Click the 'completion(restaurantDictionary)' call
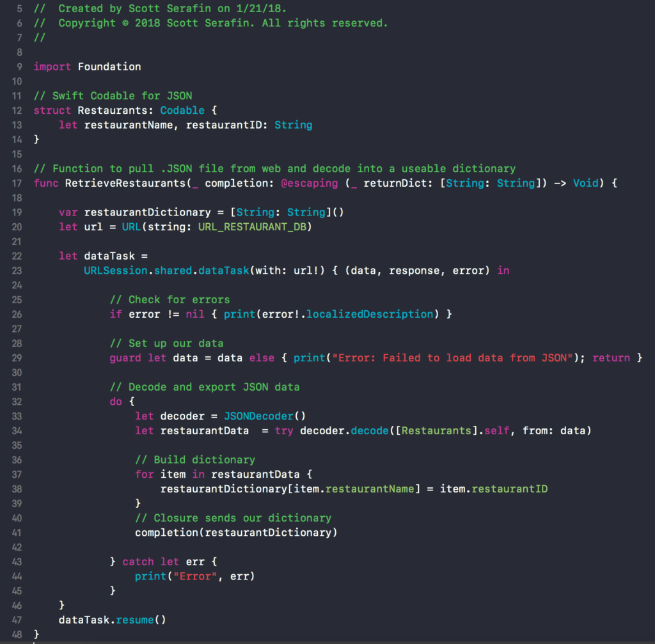 (x=236, y=533)
